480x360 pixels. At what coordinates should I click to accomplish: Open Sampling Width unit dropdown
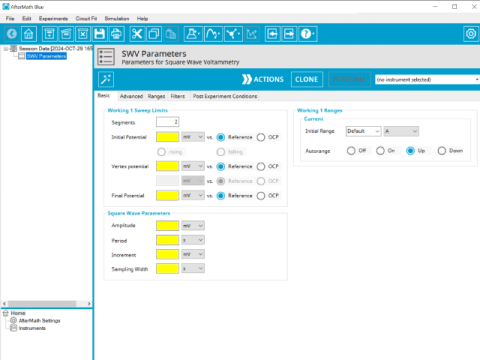[193, 268]
